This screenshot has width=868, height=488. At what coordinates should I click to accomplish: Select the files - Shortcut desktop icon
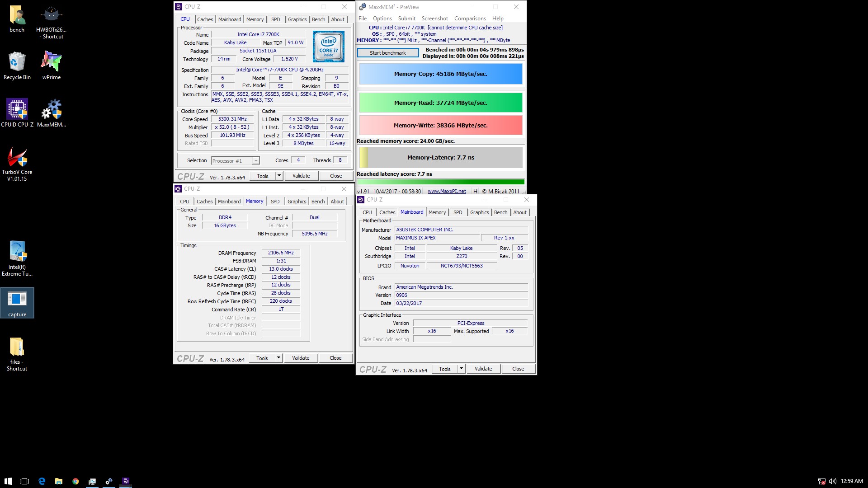pos(17,354)
